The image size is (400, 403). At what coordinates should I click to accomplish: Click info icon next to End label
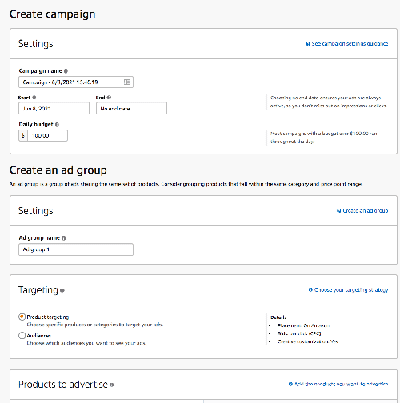click(x=109, y=97)
